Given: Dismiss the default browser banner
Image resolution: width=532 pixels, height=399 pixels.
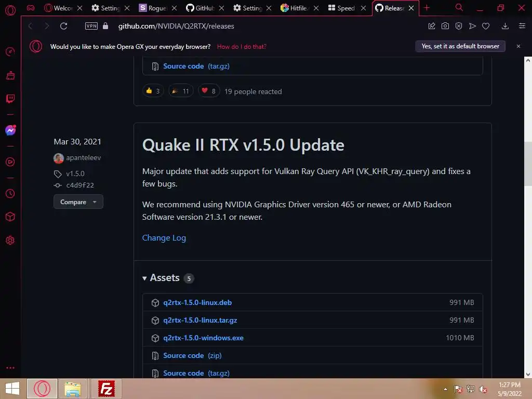Looking at the screenshot, I should (518, 46).
